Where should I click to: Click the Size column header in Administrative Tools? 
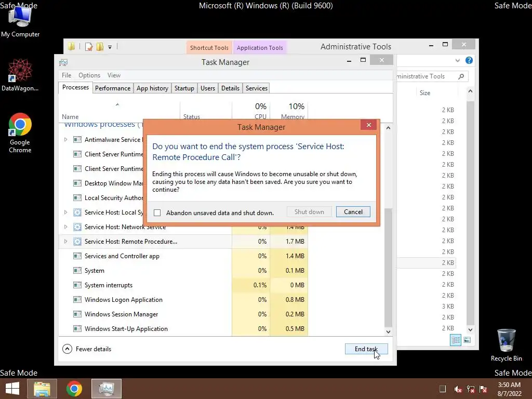[x=425, y=93]
